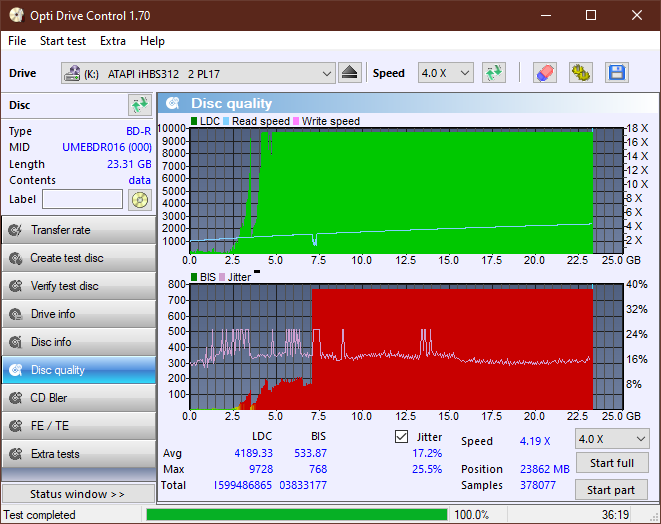Click the FE / TE sidebar icon

coord(16,426)
